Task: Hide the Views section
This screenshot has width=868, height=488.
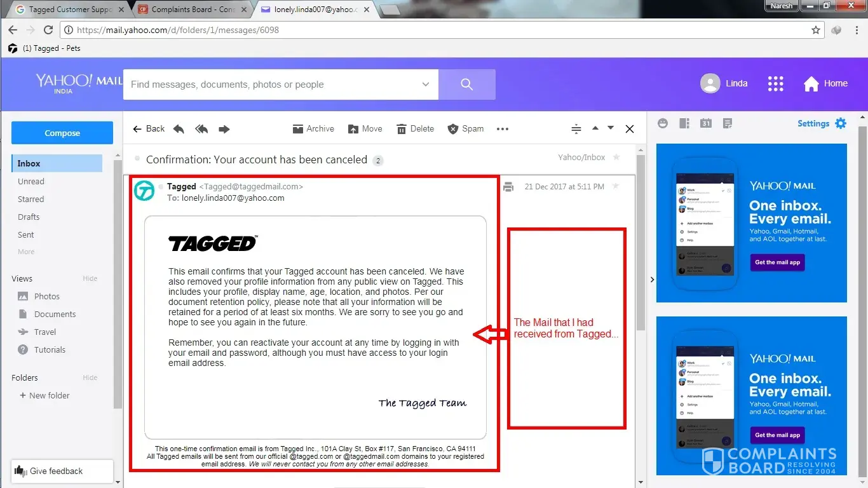Action: coord(90,278)
